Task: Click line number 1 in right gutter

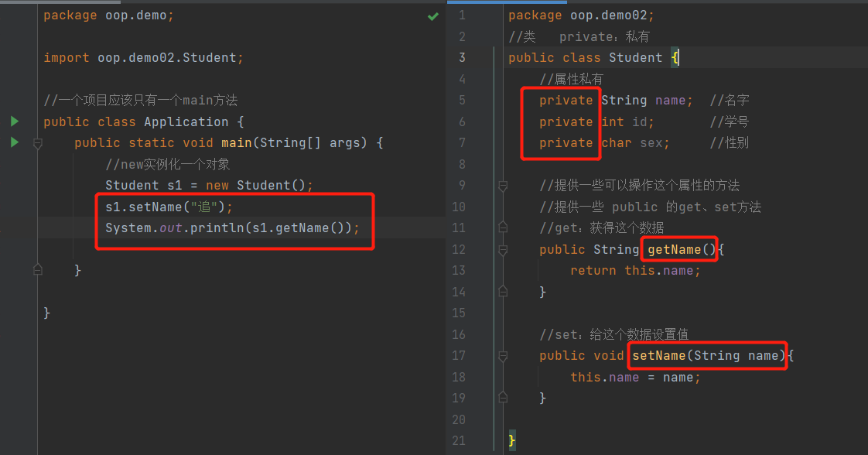Action: 462,15
